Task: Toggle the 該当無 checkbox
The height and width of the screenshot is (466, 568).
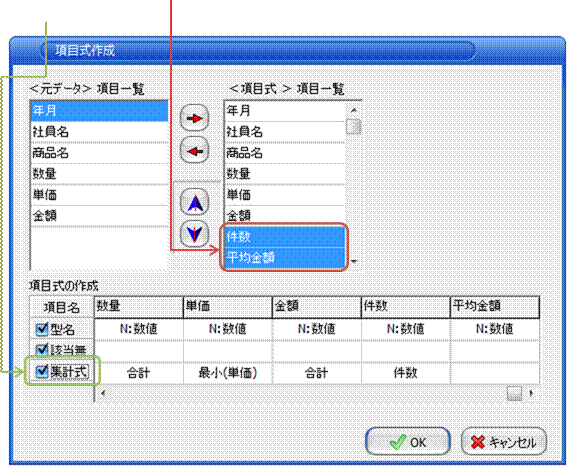Action: [x=42, y=350]
